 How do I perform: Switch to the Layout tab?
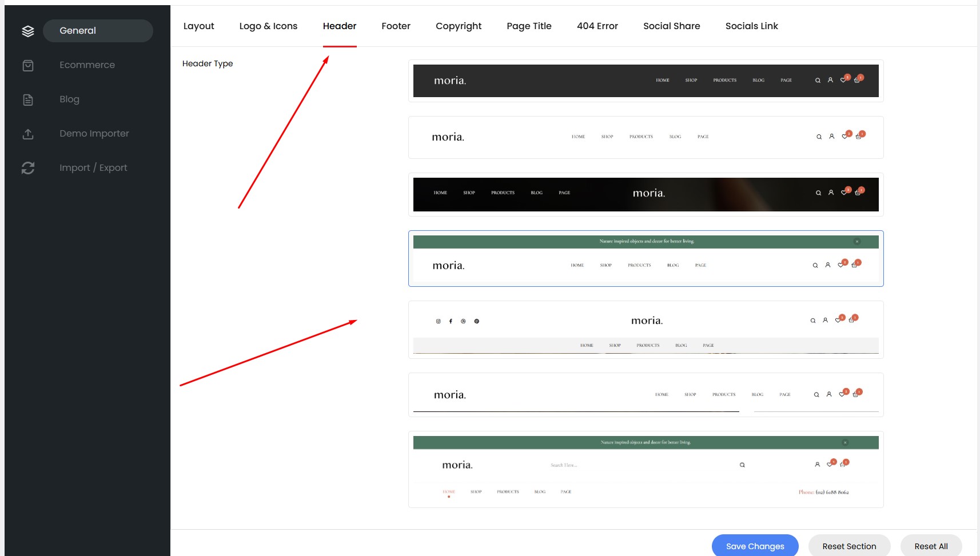click(x=198, y=26)
